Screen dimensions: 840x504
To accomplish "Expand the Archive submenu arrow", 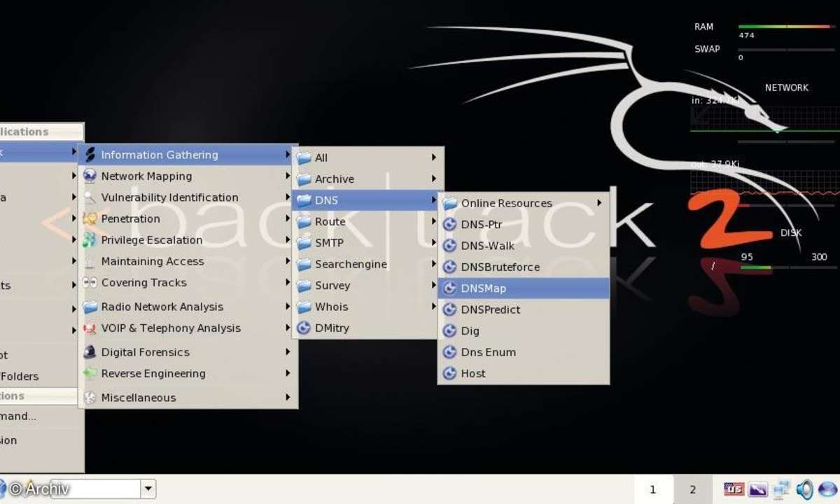I will (x=434, y=179).
